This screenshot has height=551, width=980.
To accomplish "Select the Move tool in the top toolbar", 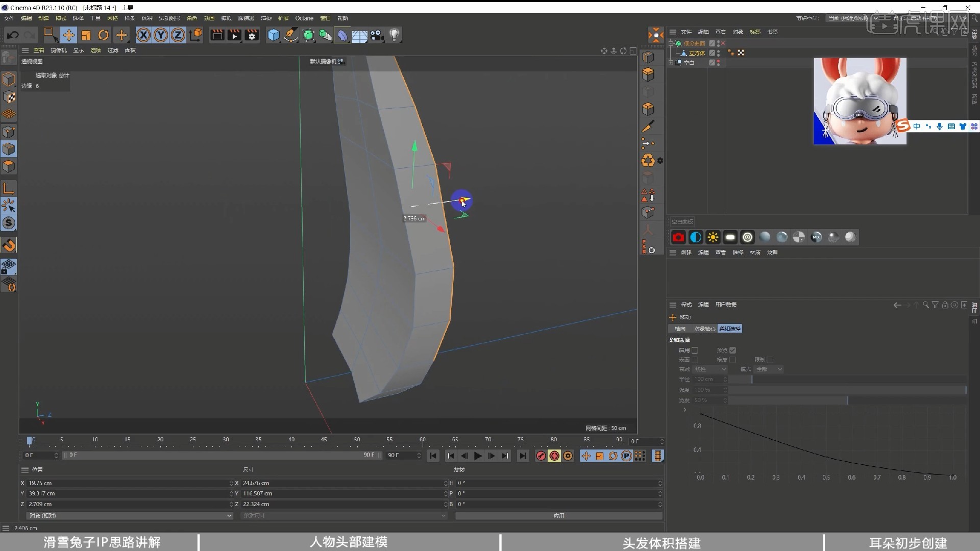I will pyautogui.click(x=68, y=35).
